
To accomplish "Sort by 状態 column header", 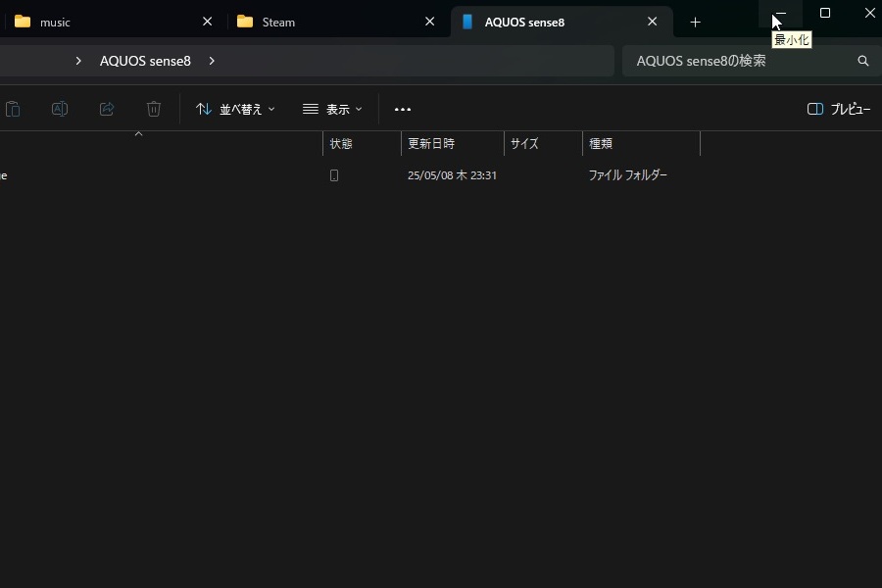I will point(362,143).
